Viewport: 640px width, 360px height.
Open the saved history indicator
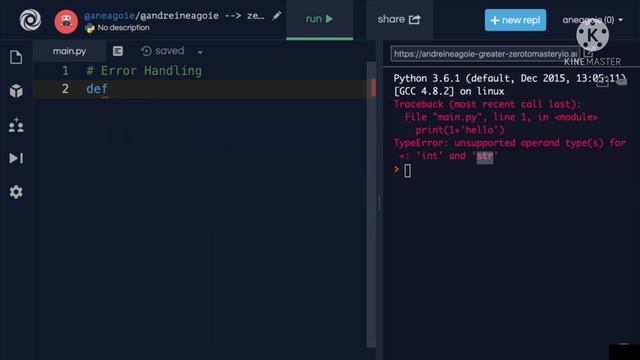coord(163,51)
